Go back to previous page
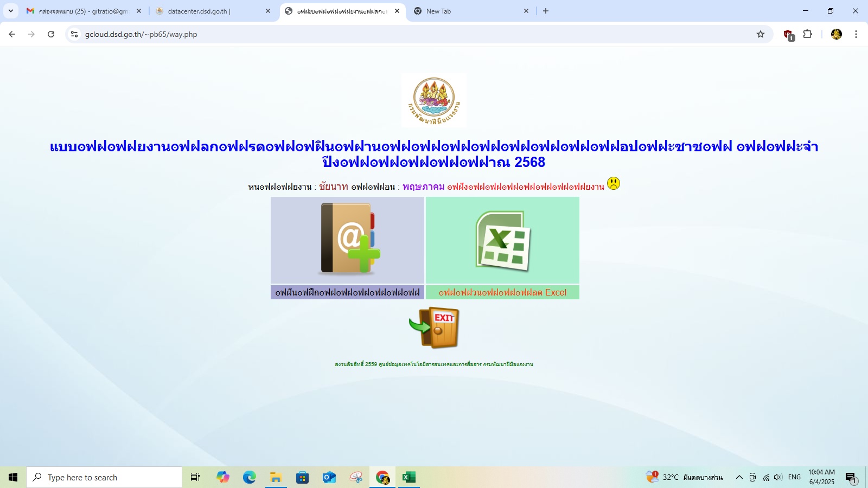Viewport: 868px width, 488px height. (12, 34)
